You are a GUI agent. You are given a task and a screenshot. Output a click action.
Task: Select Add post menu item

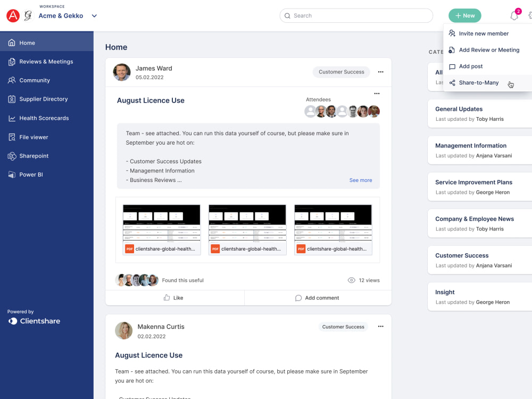(x=487, y=66)
